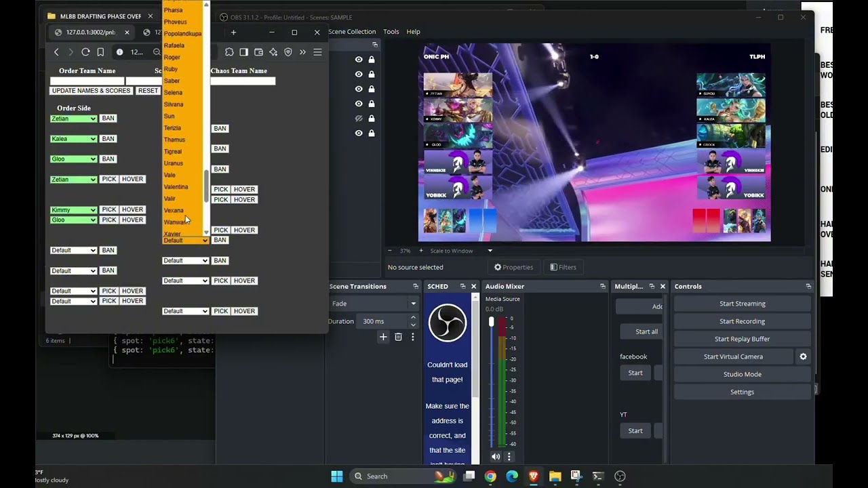868x488 pixels.
Task: Open the Brave VPN shield icon
Action: (288, 52)
